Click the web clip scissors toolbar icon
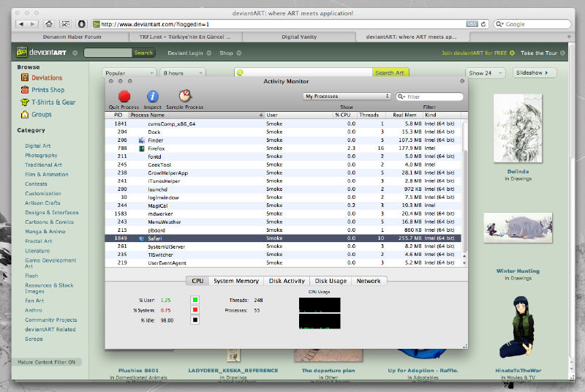Viewport: 585px width, 392px height. pyautogui.click(x=65, y=24)
